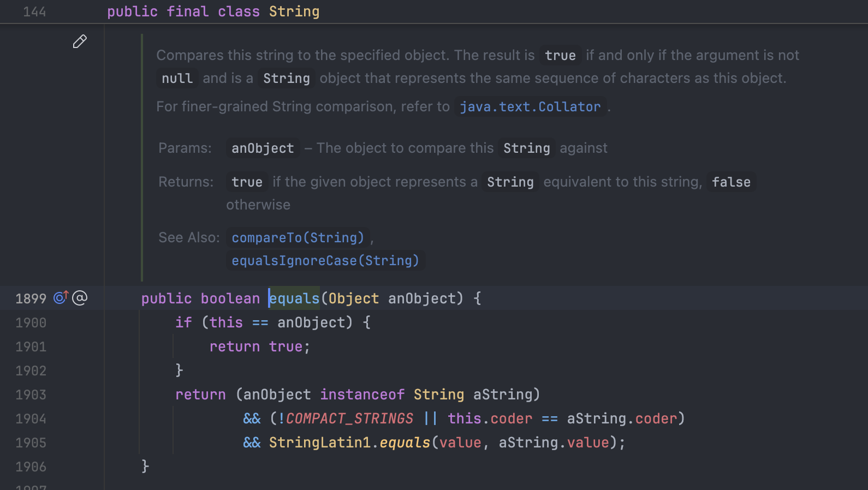
Task: Open the java.text.Collator doc link
Action: click(530, 107)
